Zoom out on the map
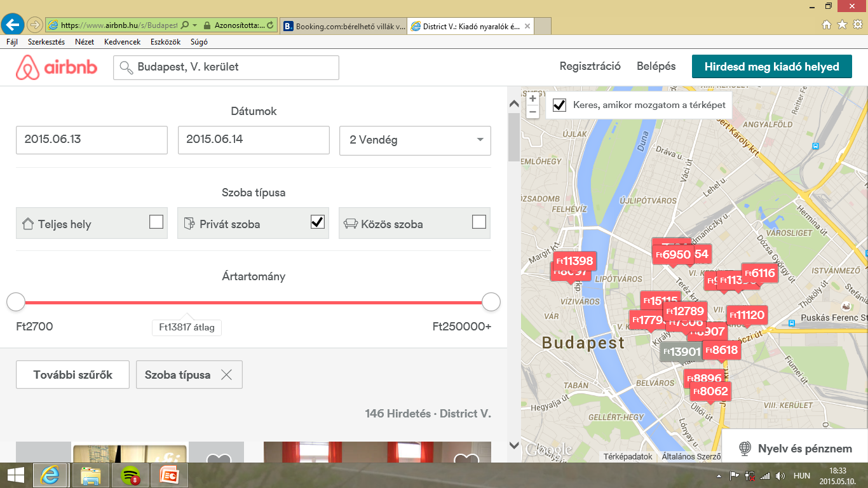The width and height of the screenshot is (868, 488). [532, 112]
